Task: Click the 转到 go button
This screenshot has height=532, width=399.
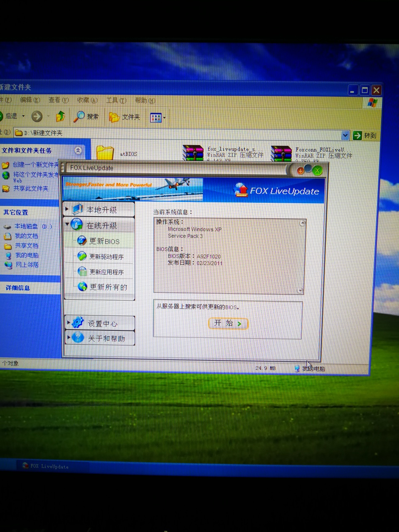Action: [x=365, y=135]
